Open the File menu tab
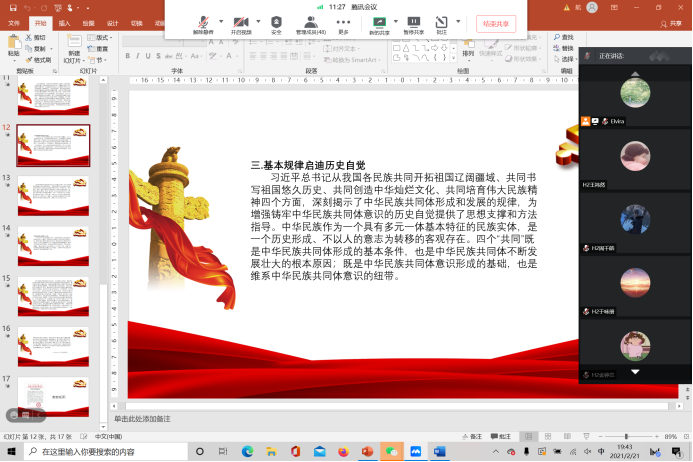The width and height of the screenshot is (693, 462). pyautogui.click(x=14, y=22)
